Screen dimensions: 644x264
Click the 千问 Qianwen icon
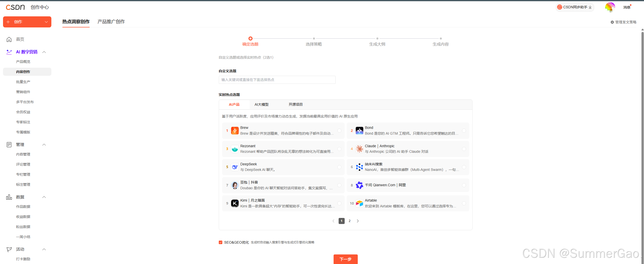click(x=359, y=185)
